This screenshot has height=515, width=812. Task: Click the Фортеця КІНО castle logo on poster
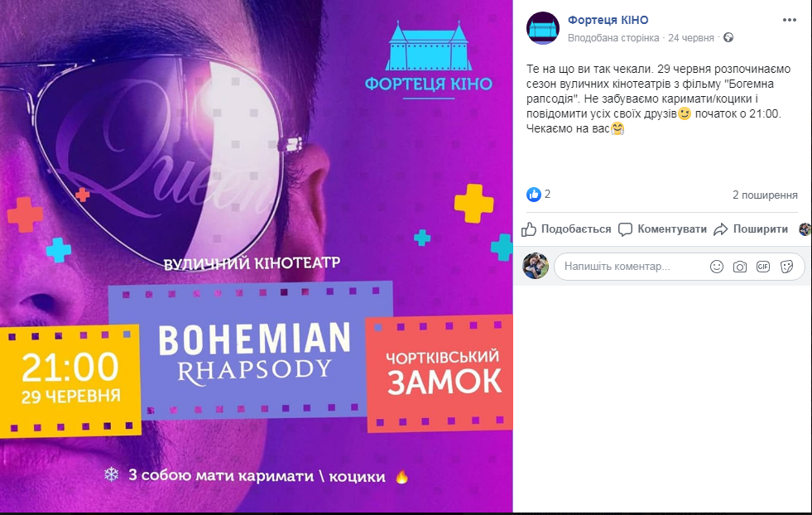point(428,58)
